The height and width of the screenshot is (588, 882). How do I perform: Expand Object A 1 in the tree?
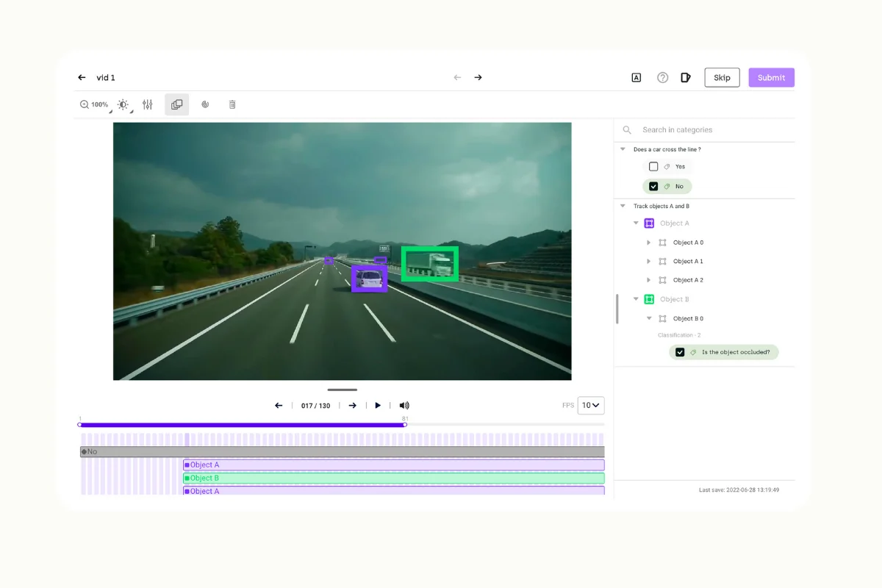[x=648, y=261]
